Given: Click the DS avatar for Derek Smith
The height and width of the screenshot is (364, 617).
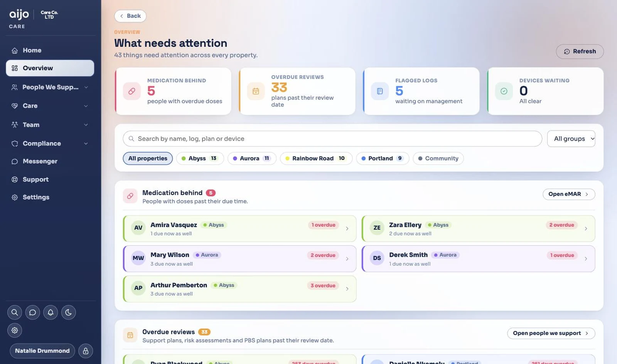Looking at the screenshot, I should coord(377,258).
